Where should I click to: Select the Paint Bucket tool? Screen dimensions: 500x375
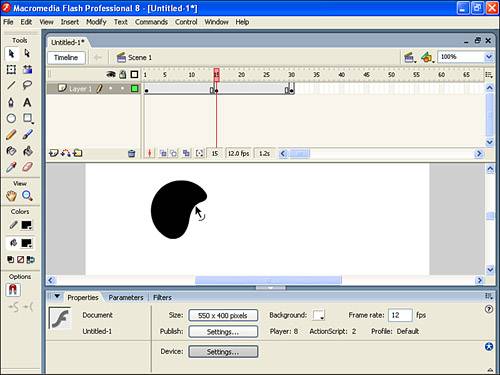click(x=27, y=151)
